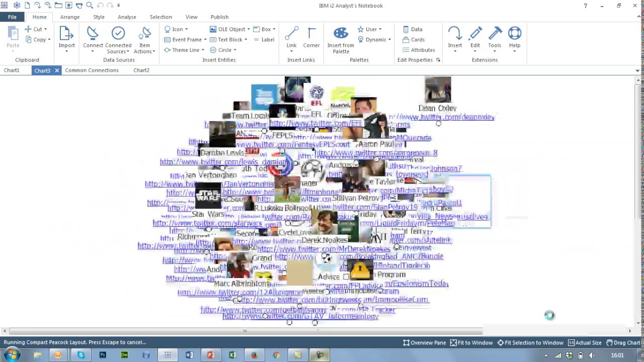Create new chart from quick access toolbar
This screenshot has height=362, width=644.
tap(27, 6)
